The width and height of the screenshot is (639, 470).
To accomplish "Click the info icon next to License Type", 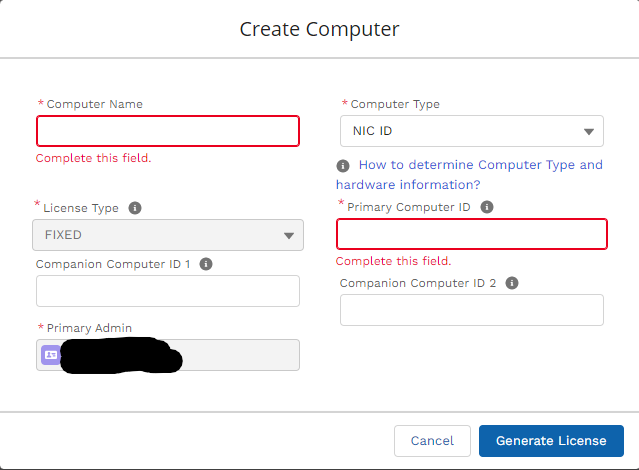I will pos(135,209).
